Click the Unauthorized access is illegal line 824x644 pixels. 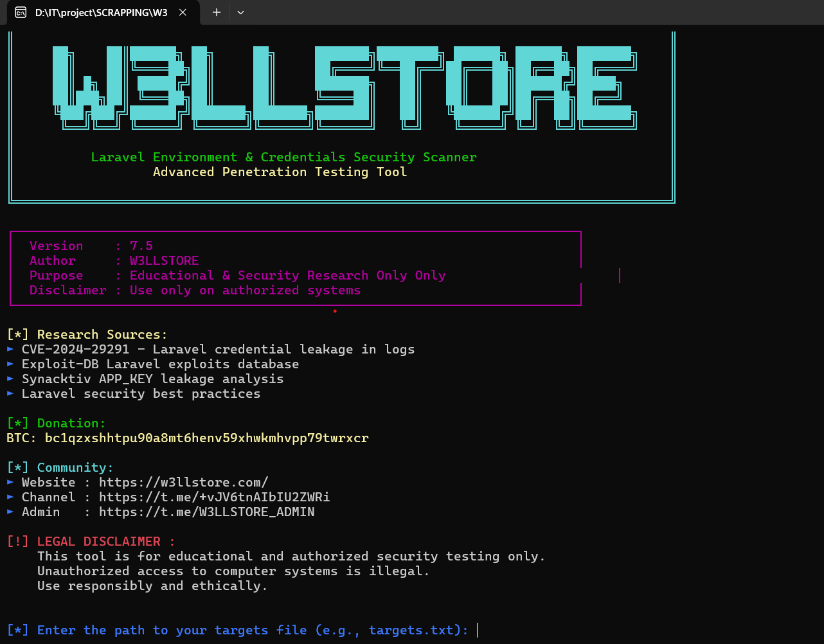point(234,571)
